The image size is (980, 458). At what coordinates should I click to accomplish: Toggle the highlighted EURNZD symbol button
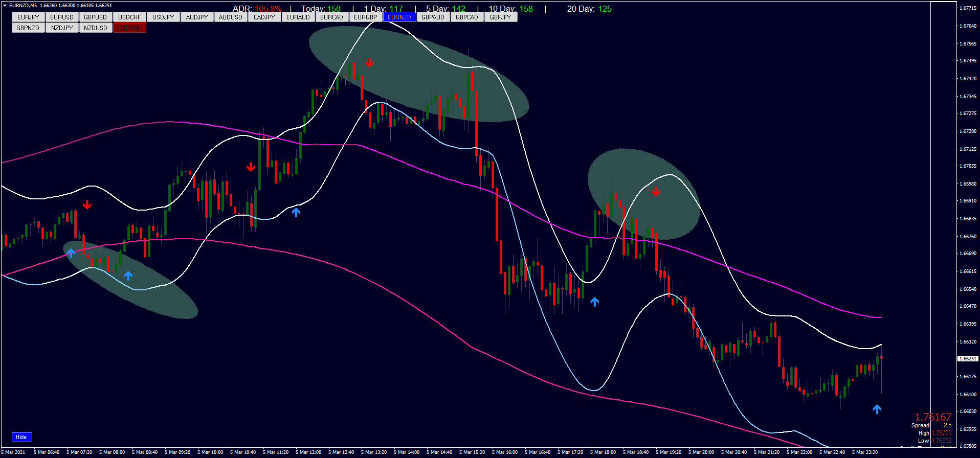point(399,17)
